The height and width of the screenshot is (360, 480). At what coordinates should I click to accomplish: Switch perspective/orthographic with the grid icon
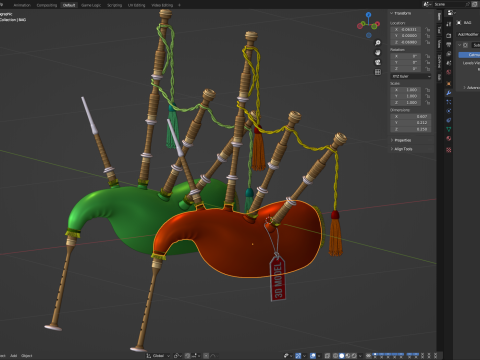pyautogui.click(x=378, y=72)
